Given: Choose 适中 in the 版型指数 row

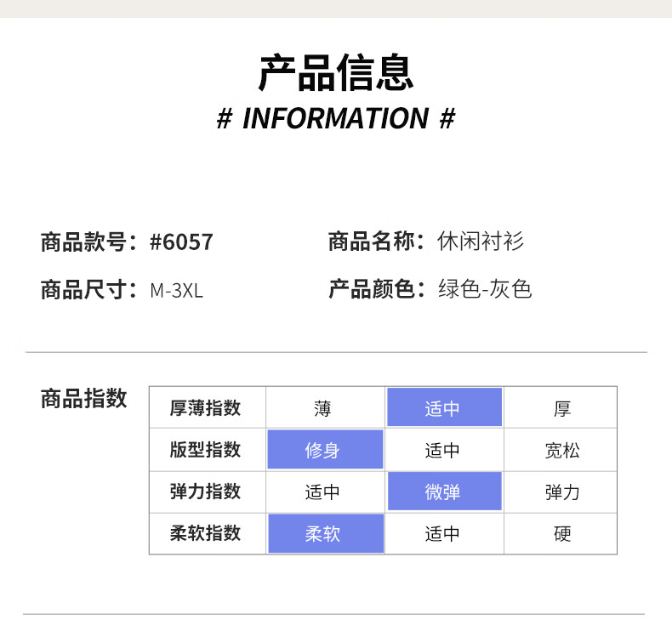Looking at the screenshot, I should point(443,450).
